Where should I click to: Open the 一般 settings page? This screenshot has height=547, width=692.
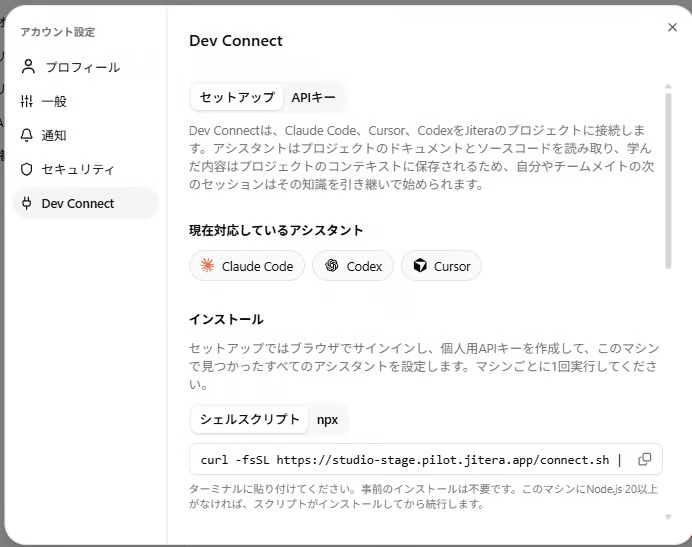(87, 101)
